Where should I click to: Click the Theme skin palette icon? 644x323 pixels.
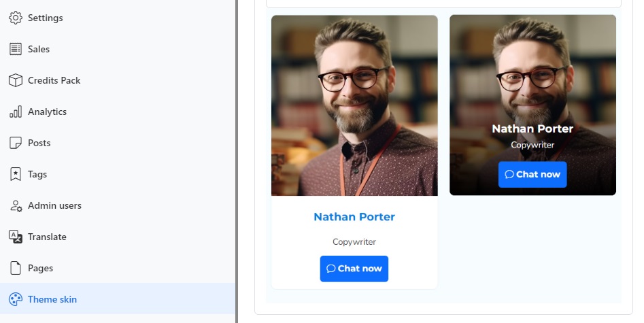16,299
